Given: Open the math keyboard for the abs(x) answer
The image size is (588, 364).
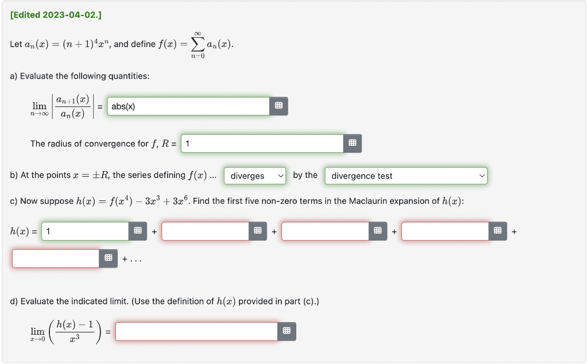Looking at the screenshot, I should [x=279, y=106].
